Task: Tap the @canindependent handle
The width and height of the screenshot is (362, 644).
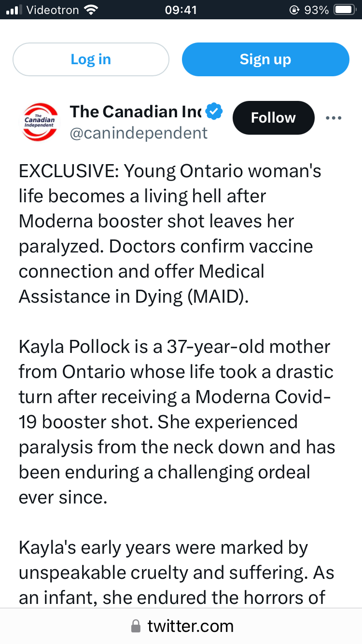Action: 139,133
